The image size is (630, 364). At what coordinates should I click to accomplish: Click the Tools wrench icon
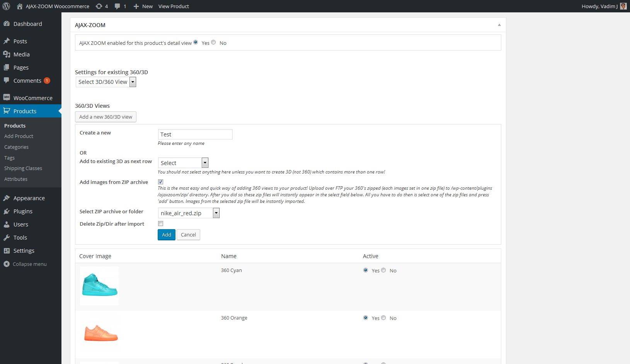pos(7,237)
